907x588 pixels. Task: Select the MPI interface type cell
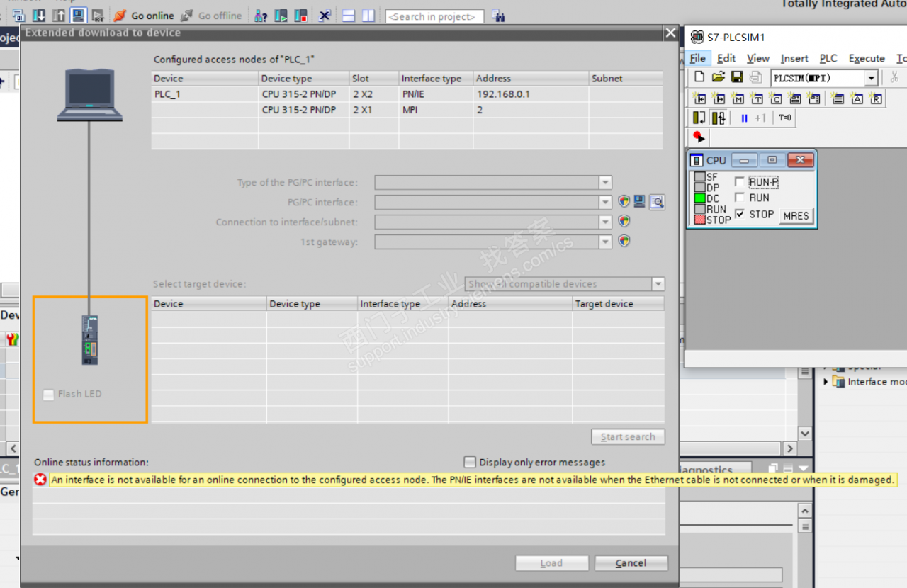coord(435,110)
